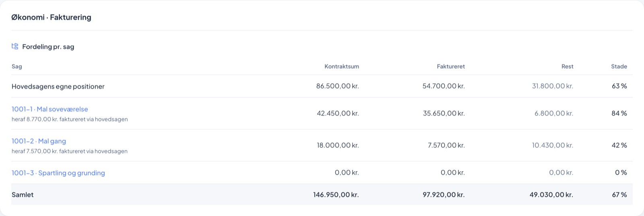This screenshot has height=216, width=644.
Task: Click the tree icon beside Fordeling pr. sag
Action: [15, 46]
